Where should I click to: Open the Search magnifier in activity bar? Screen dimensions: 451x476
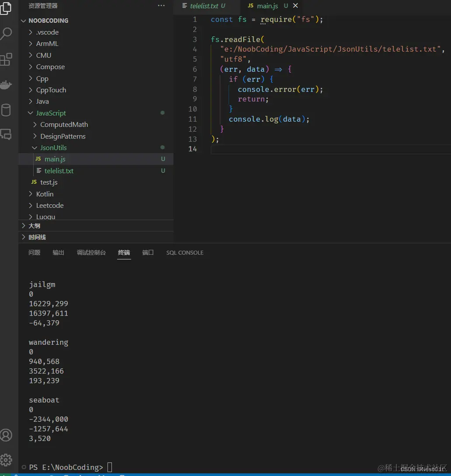[6, 33]
